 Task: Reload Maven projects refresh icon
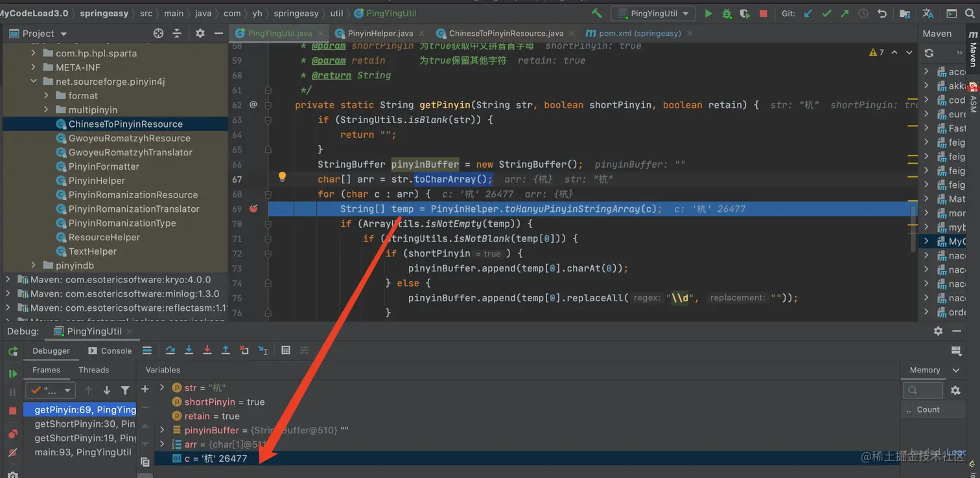coord(929,53)
